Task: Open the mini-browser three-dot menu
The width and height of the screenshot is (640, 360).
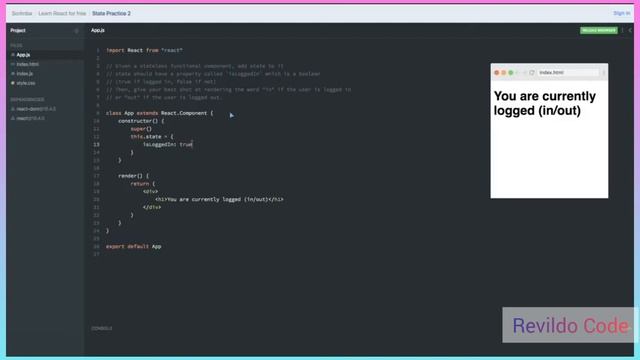Action: [603, 72]
